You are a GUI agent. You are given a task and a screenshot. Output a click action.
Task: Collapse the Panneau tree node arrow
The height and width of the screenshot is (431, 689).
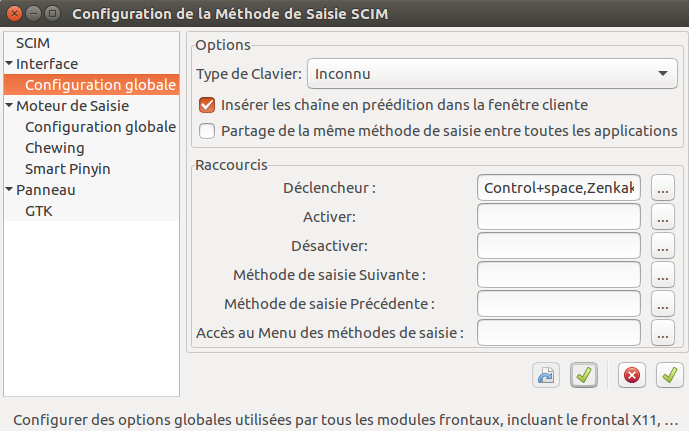coord(9,189)
